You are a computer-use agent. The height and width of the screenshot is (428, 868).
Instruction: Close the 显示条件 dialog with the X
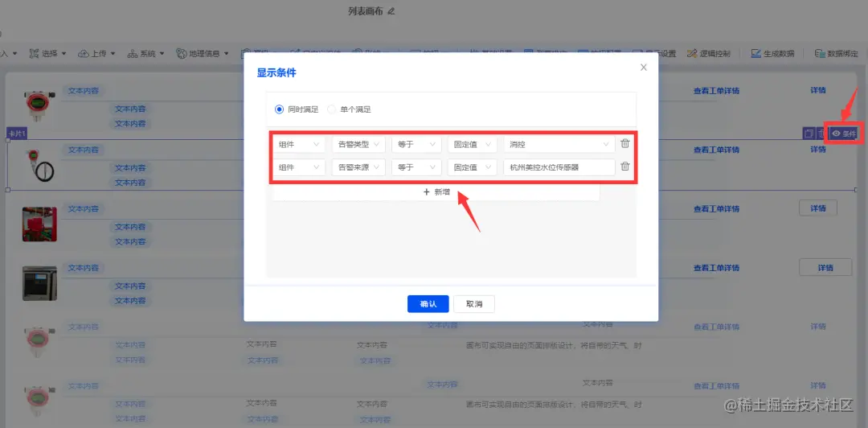tap(643, 67)
